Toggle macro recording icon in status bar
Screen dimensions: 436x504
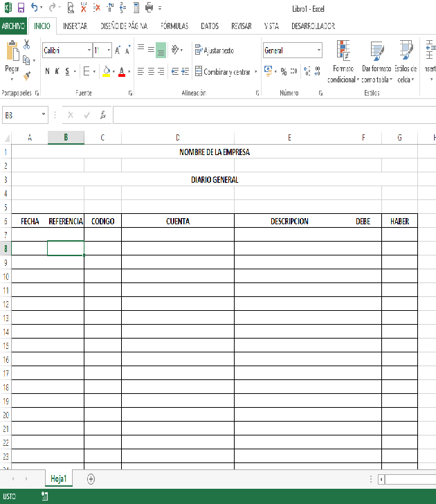(45, 496)
